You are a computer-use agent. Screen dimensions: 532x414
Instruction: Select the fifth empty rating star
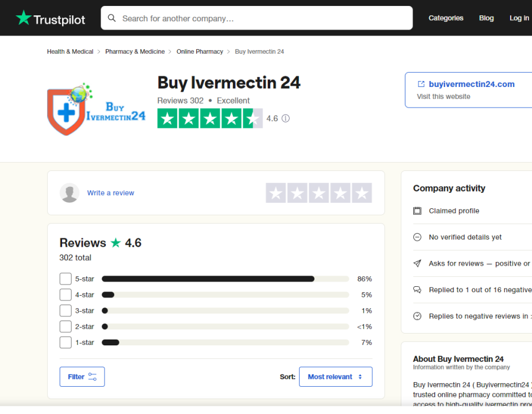(362, 193)
